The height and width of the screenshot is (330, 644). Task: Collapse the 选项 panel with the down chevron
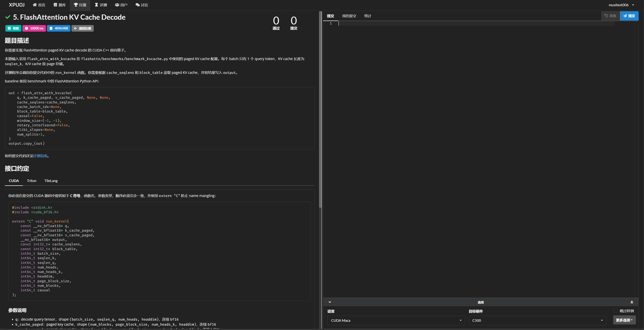330,302
